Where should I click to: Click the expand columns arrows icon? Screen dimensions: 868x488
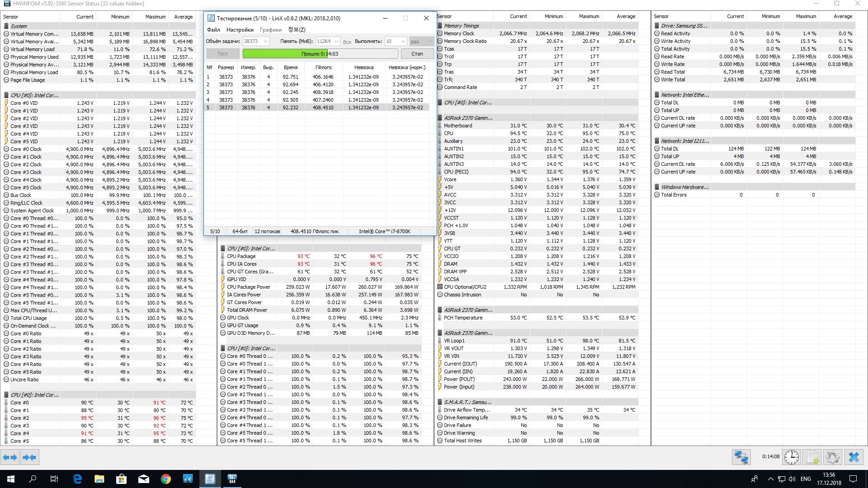point(10,457)
